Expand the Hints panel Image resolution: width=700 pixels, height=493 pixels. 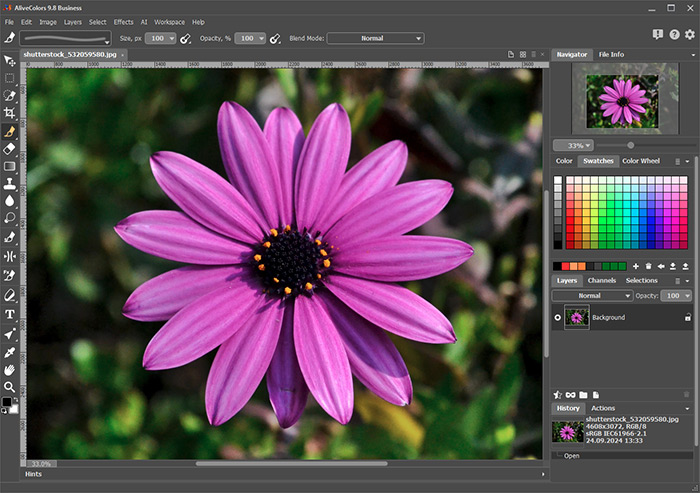pos(543,474)
